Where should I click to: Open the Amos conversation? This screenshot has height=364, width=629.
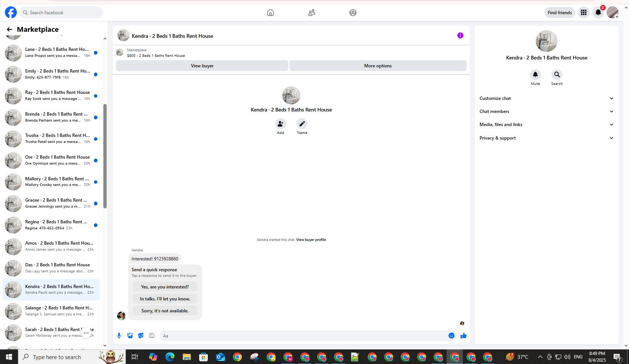click(51, 247)
